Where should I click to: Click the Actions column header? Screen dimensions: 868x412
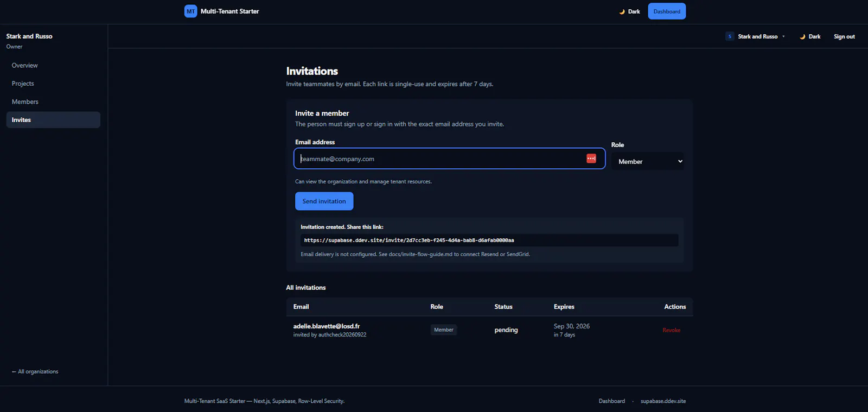click(675, 307)
